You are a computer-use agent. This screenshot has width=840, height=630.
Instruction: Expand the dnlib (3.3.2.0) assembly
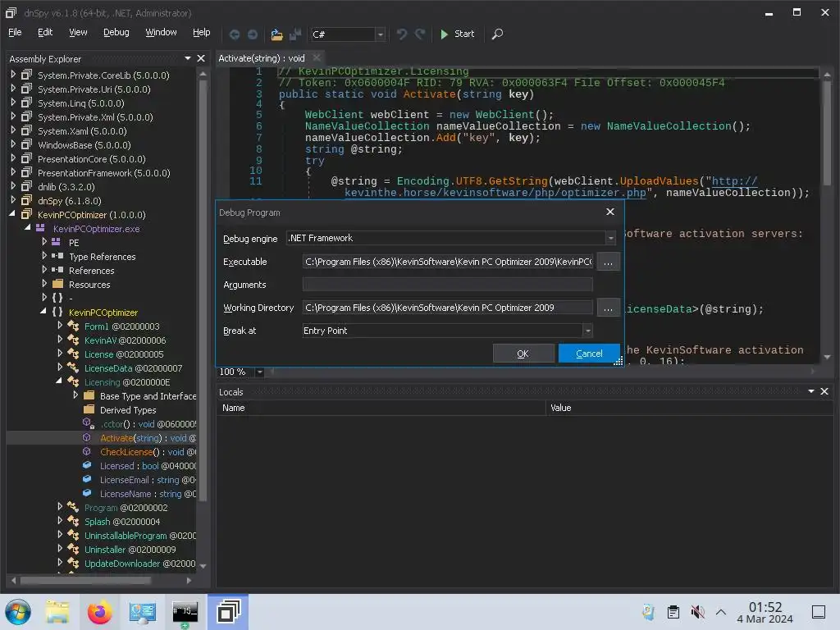tap(13, 186)
